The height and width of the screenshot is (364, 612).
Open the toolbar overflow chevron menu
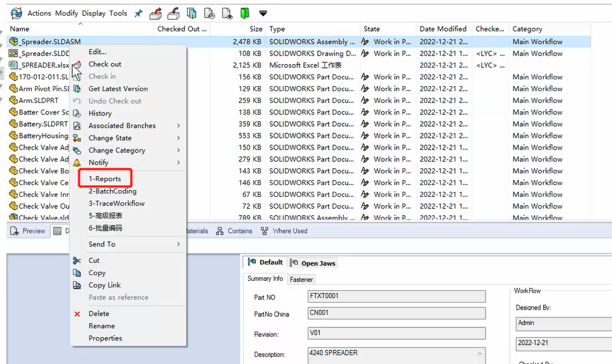pyautogui.click(x=262, y=14)
